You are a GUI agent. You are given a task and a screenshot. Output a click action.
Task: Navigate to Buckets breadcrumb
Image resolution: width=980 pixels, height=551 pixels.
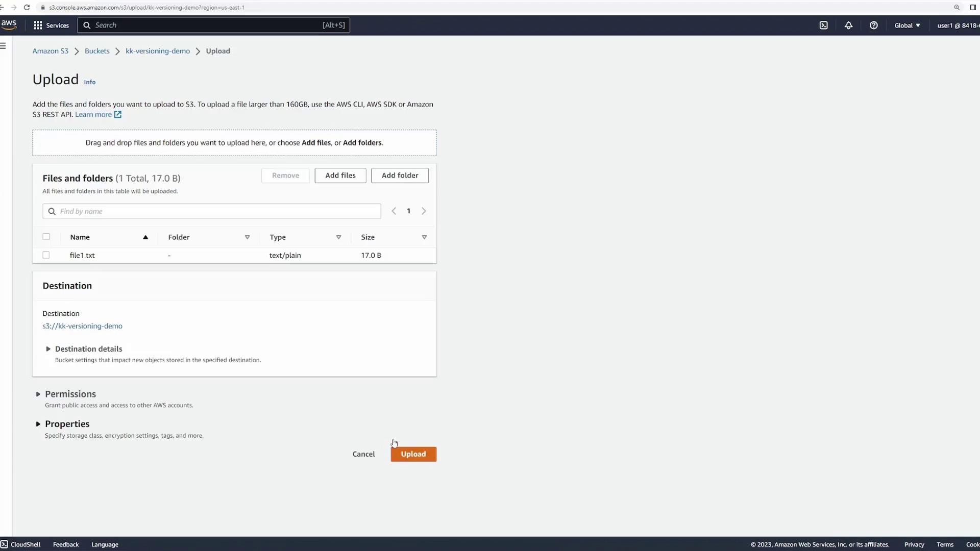pos(97,51)
